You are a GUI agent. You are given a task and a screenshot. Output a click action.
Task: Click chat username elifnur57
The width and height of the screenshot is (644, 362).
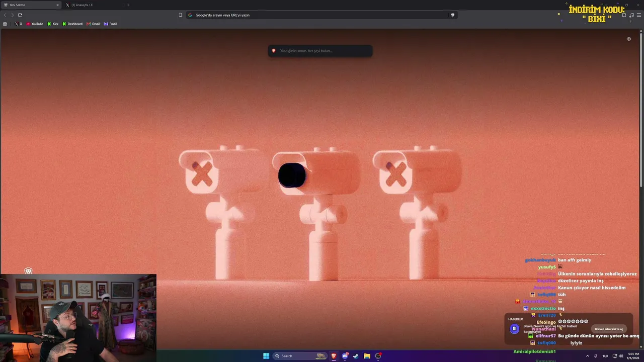(546, 336)
